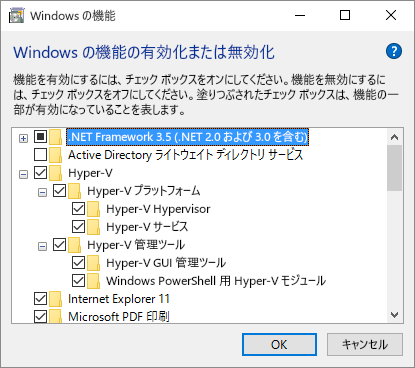
Task: Click the folder icon beside Active Directory ライトウェイト
Action: click(56, 155)
